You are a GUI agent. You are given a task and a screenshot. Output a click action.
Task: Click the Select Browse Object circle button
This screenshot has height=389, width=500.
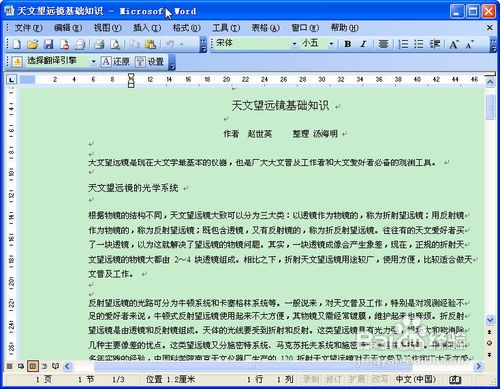click(x=490, y=343)
